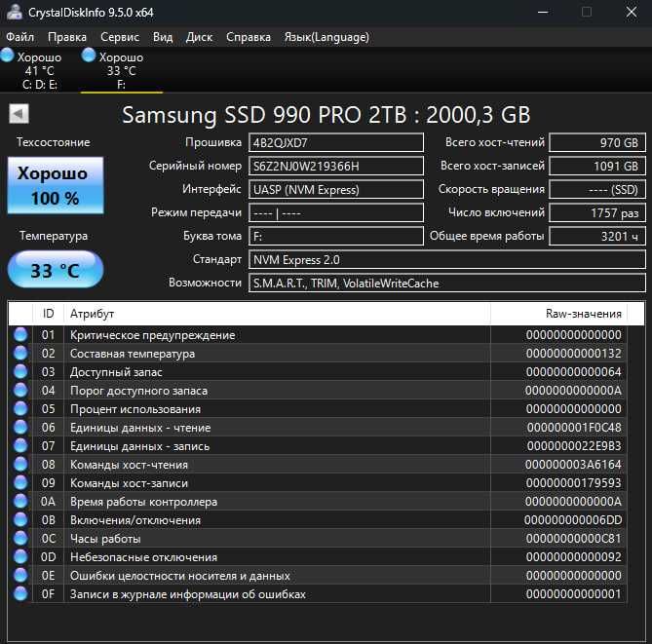Click the 33 °C temperature button

point(56,270)
